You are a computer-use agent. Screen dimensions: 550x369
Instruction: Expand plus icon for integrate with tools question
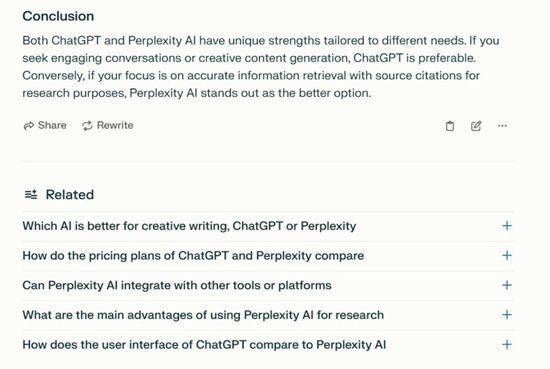tap(507, 285)
